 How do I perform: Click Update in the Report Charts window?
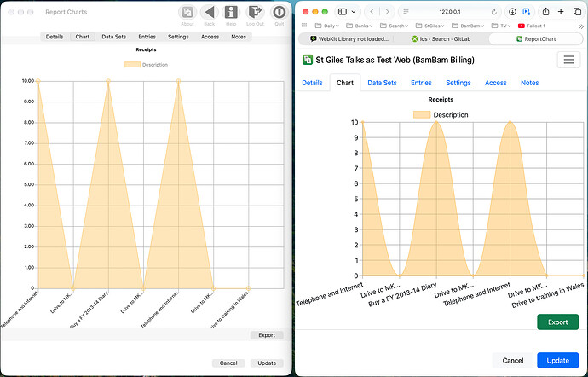point(267,363)
